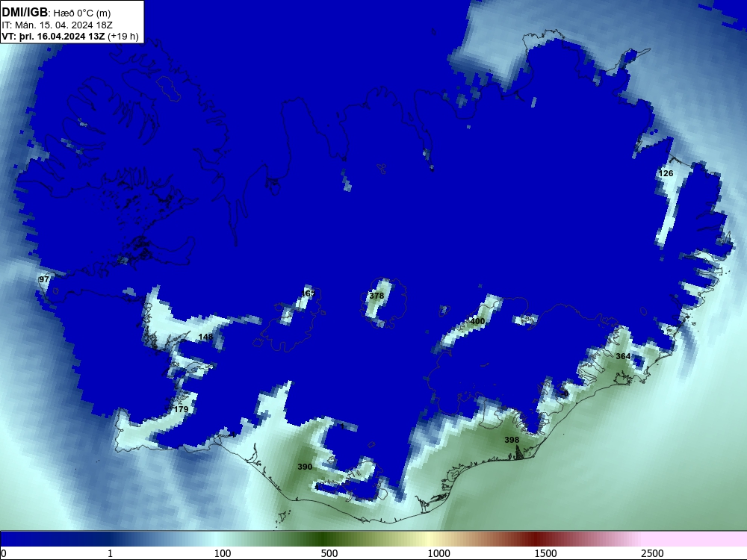The width and height of the screenshot is (747, 560).
Task: Click the legend scale label 1000
Action: (438, 553)
